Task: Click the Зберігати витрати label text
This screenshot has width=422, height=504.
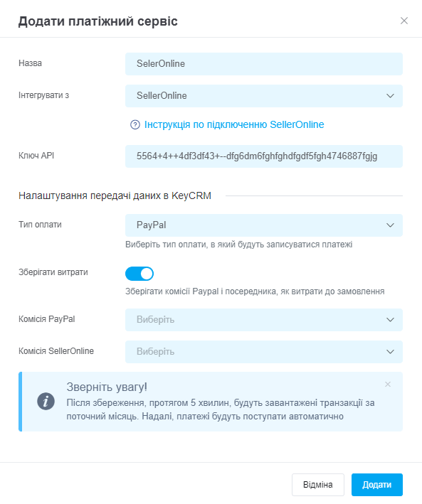Action: coord(53,272)
